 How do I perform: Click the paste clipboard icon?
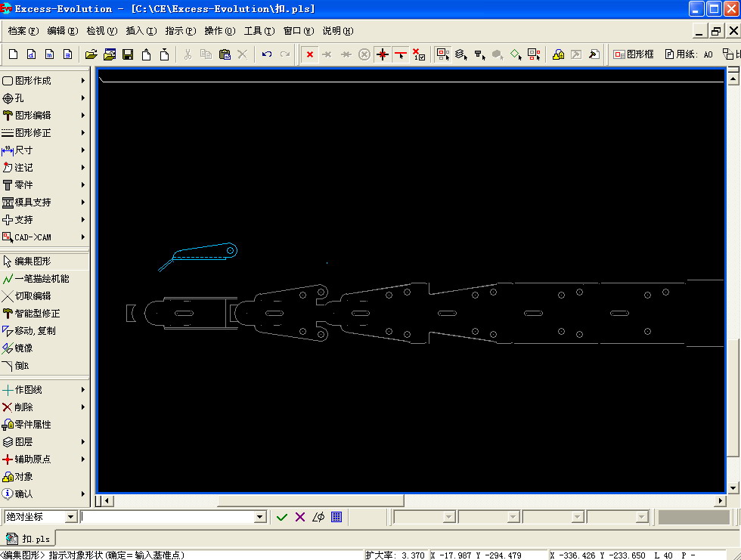[x=225, y=54]
